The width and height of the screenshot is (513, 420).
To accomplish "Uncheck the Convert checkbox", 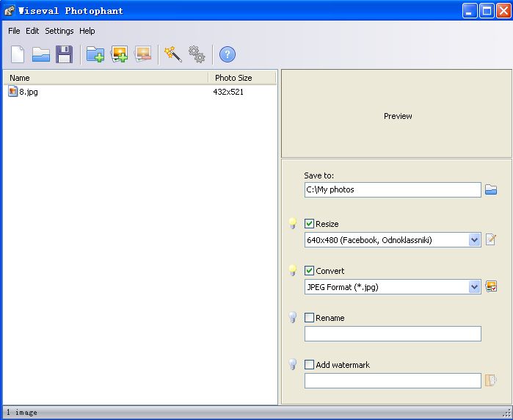I will tap(309, 271).
